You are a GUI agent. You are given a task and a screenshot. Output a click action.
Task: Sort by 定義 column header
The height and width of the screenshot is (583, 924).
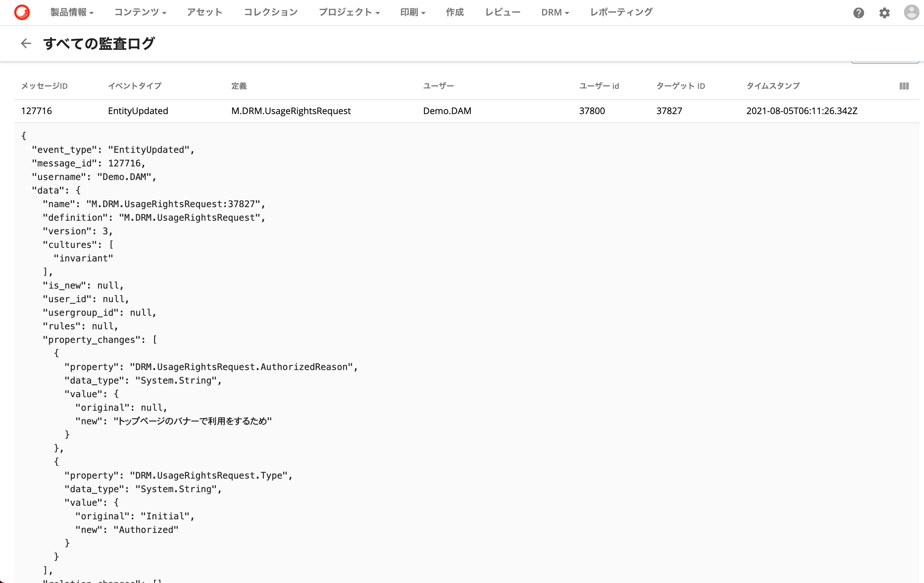pyautogui.click(x=239, y=86)
